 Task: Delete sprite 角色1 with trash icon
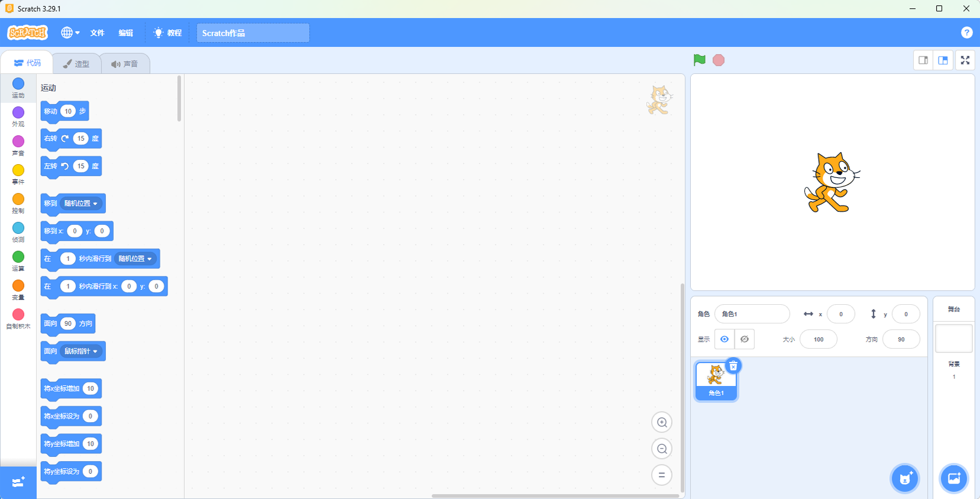733,366
